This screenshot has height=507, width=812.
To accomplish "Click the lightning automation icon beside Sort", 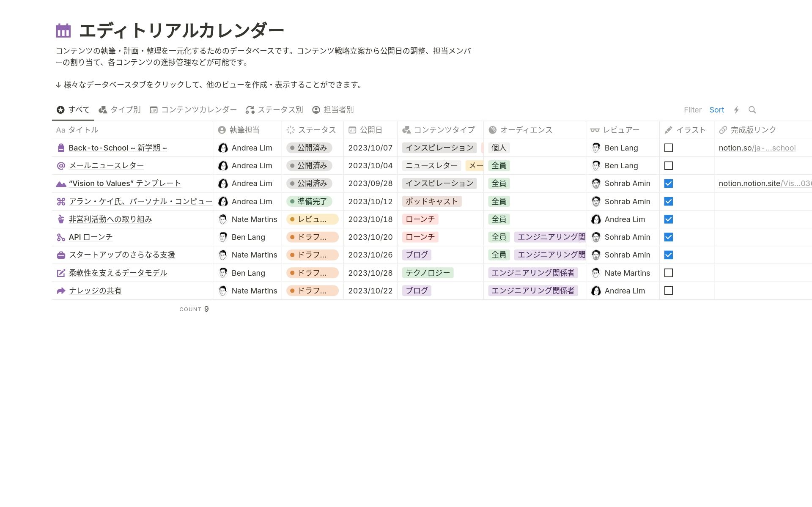I will point(737,110).
